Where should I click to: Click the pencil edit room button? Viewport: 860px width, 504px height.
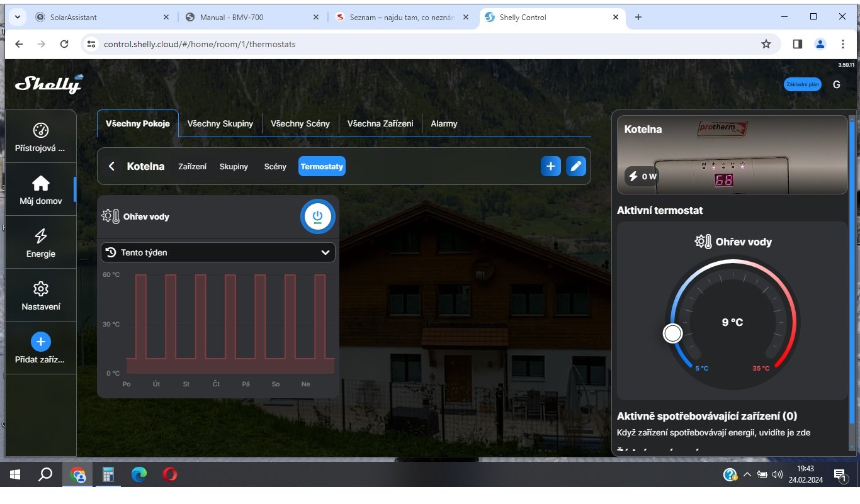[x=575, y=166]
